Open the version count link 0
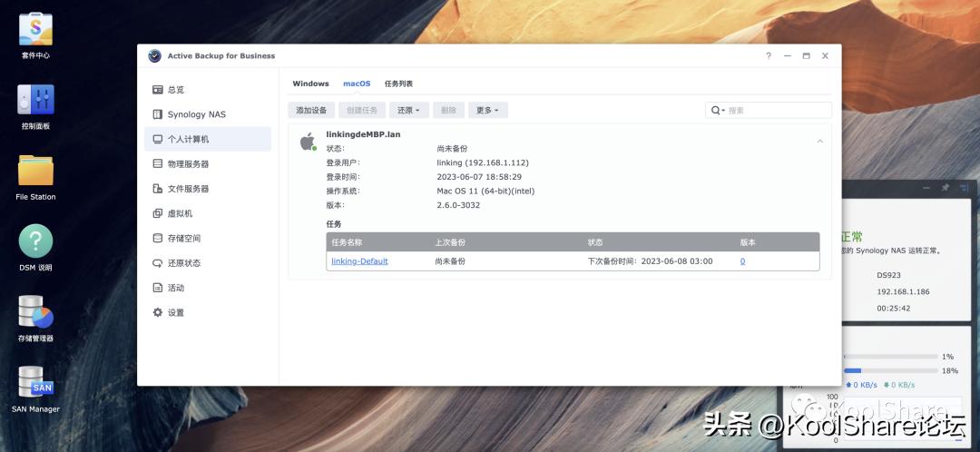 (742, 261)
